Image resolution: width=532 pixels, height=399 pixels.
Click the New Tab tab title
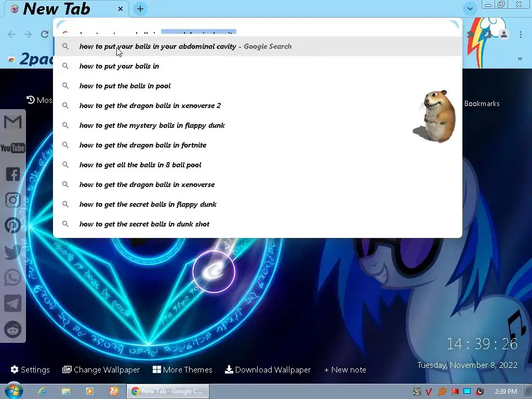(56, 9)
